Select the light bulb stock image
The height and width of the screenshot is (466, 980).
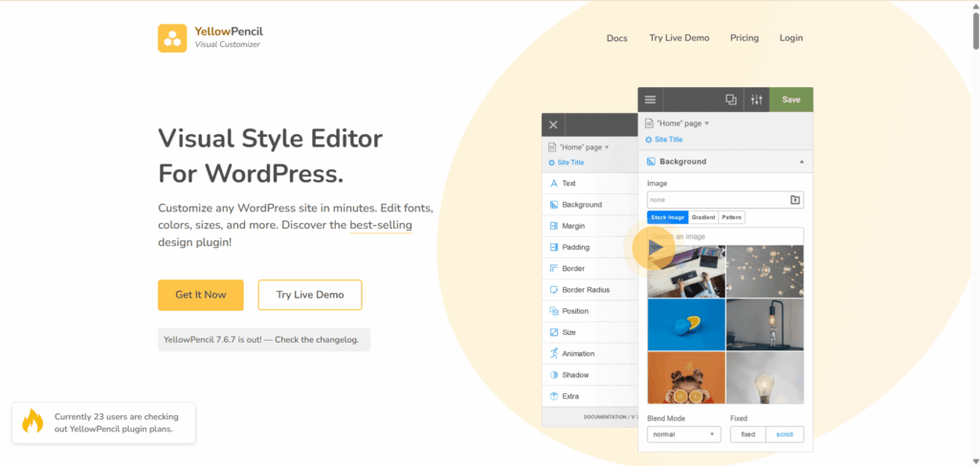[x=765, y=378]
